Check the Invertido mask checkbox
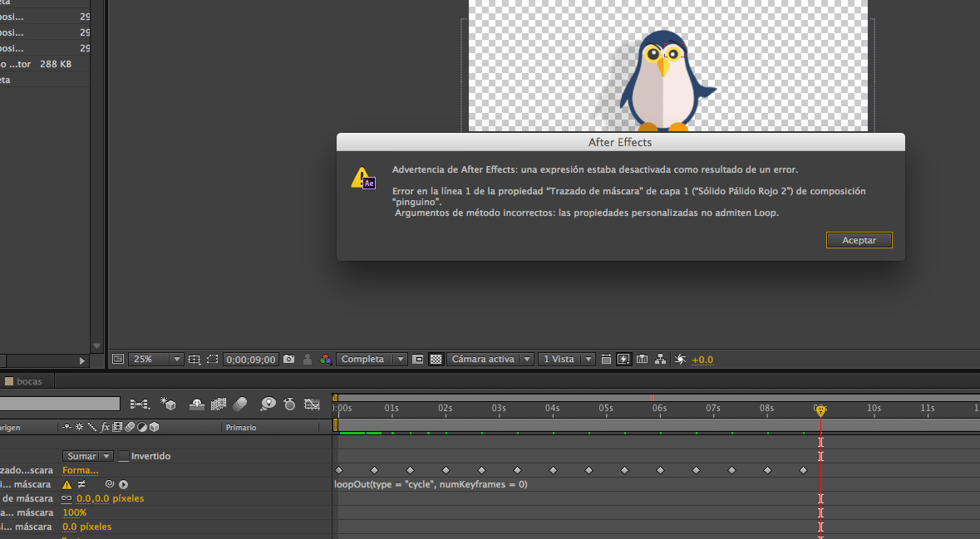The width and height of the screenshot is (980, 539). [x=123, y=455]
